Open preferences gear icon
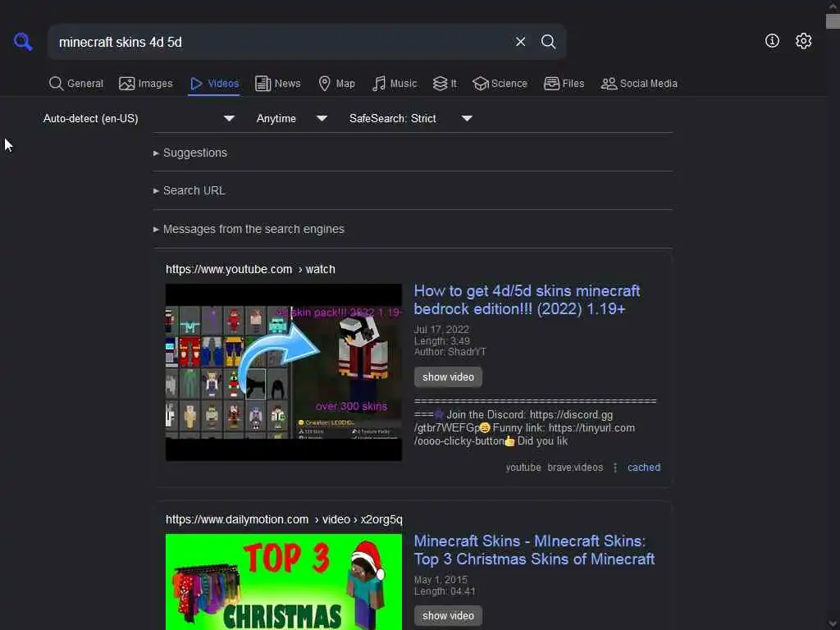Screen dimensions: 840x630 (803, 41)
